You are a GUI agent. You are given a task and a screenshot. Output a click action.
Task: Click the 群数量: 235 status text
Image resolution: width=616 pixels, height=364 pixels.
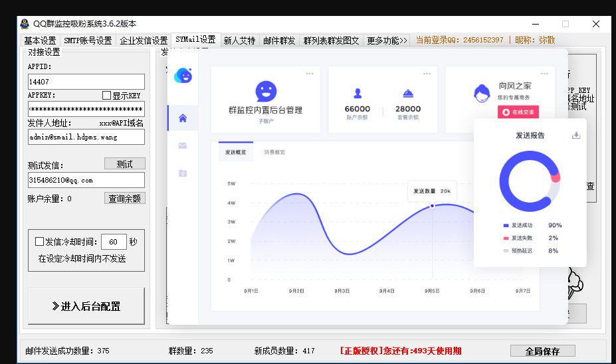(x=191, y=351)
